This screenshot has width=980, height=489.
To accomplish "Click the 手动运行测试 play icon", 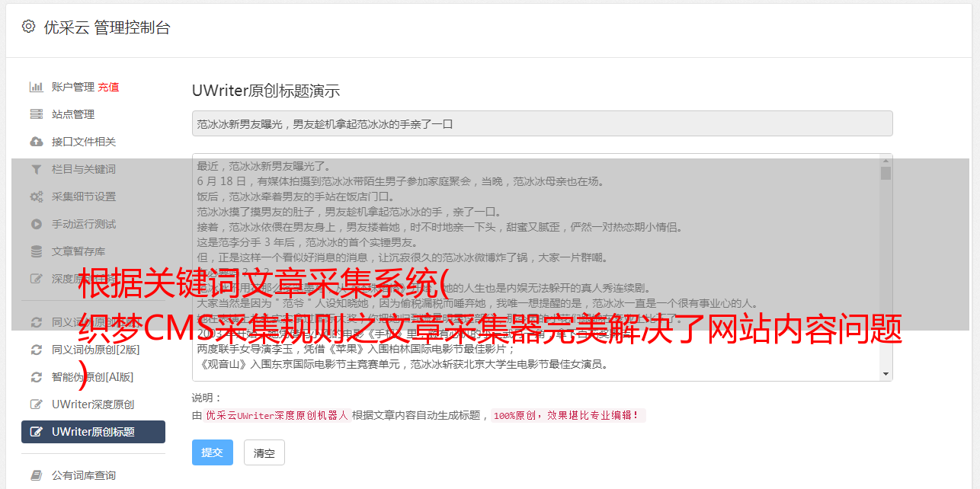I will click(x=36, y=224).
